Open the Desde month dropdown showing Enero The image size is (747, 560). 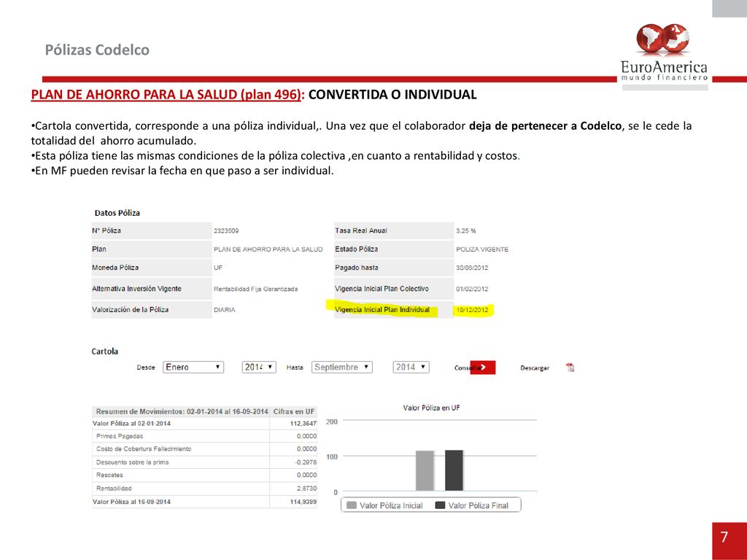(x=193, y=367)
